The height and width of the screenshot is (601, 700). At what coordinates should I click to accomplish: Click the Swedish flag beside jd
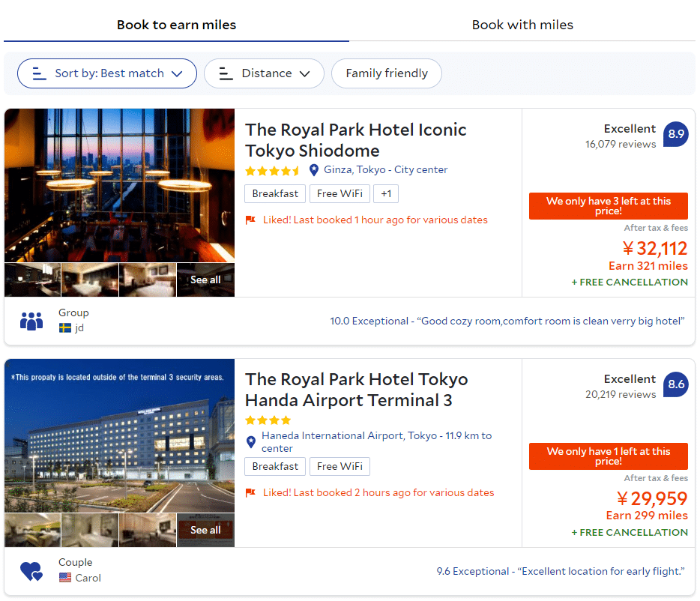tap(65, 327)
